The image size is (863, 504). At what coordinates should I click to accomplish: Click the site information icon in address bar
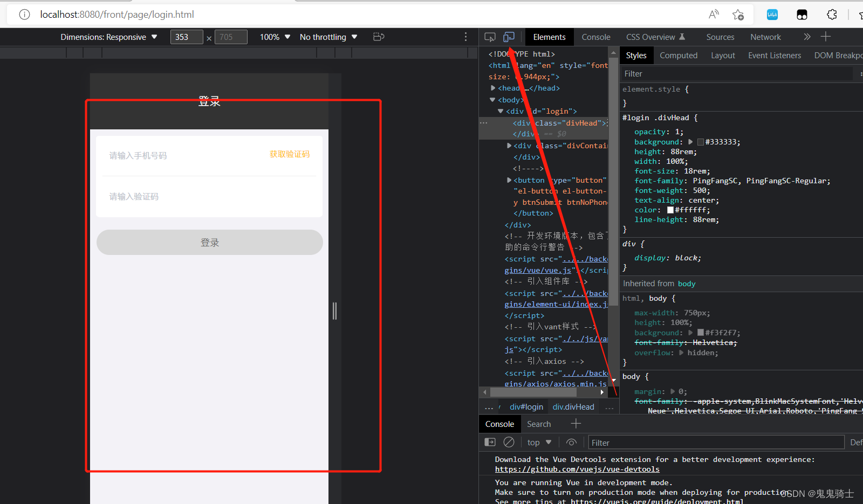point(24,15)
